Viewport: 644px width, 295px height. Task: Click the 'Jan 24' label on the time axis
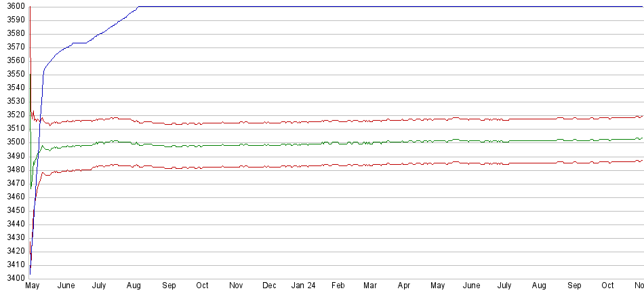[x=302, y=286]
